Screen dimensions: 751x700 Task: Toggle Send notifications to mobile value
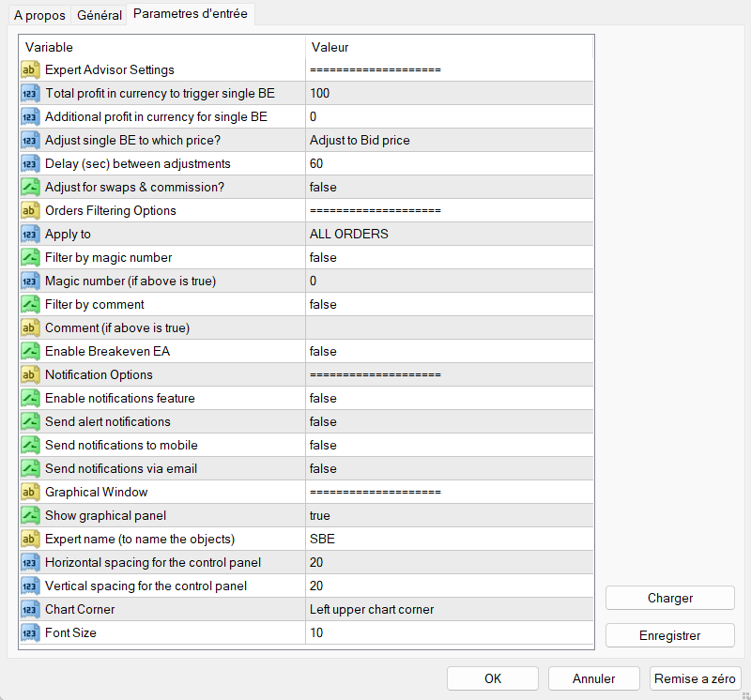tap(323, 446)
